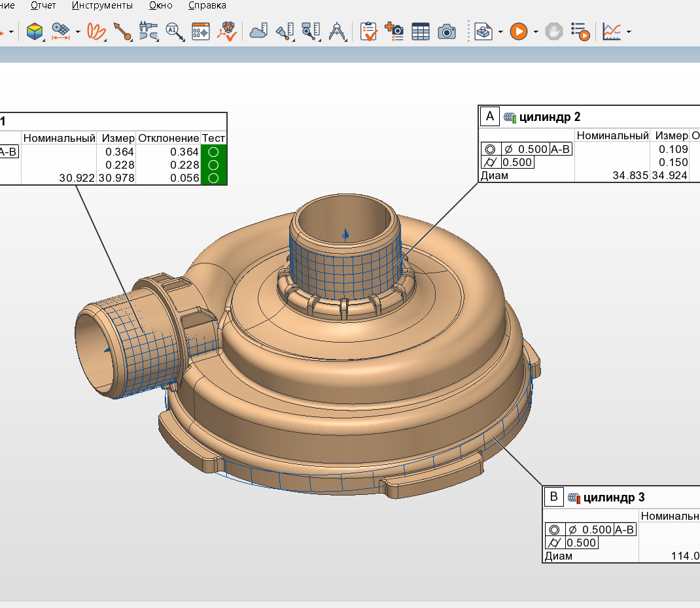This screenshot has height=608, width=700.
Task: Open the Справка menu
Action: (207, 5)
